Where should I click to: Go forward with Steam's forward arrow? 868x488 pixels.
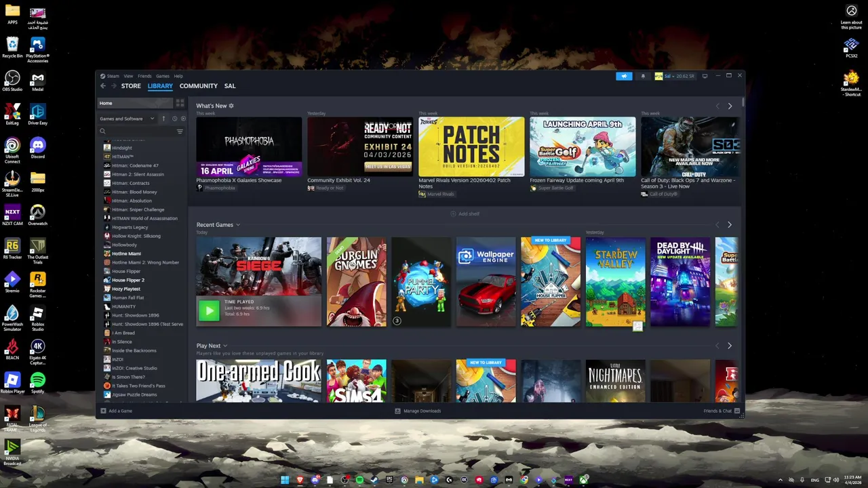click(x=113, y=86)
